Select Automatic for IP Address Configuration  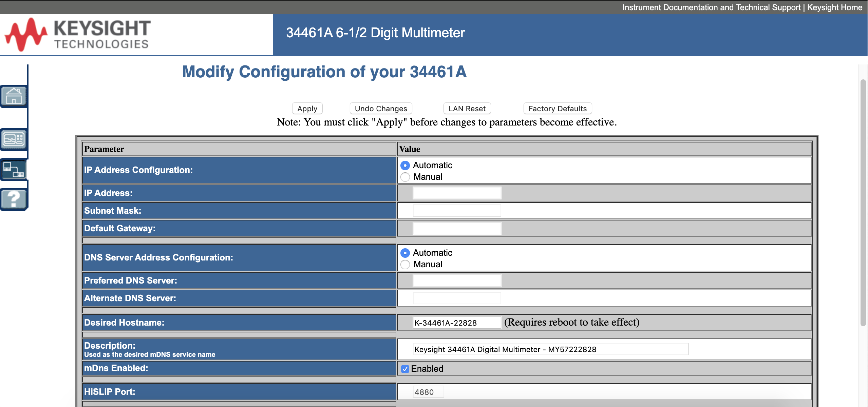coord(405,166)
